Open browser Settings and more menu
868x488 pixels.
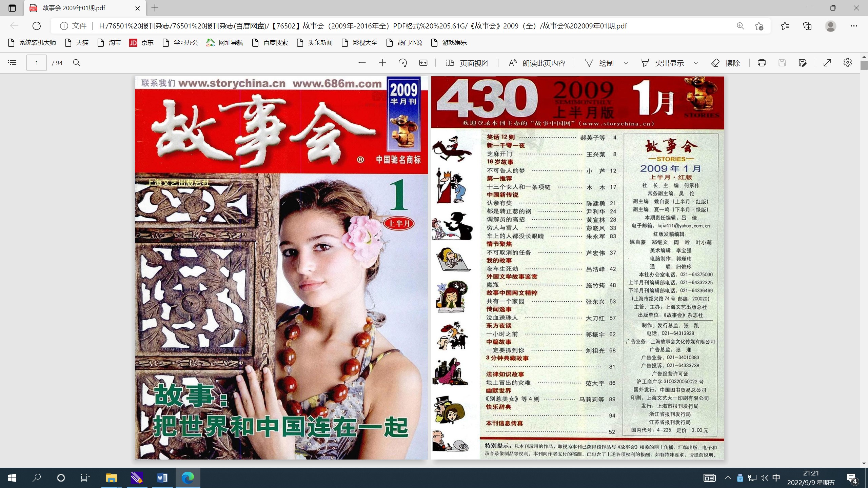[x=853, y=26]
